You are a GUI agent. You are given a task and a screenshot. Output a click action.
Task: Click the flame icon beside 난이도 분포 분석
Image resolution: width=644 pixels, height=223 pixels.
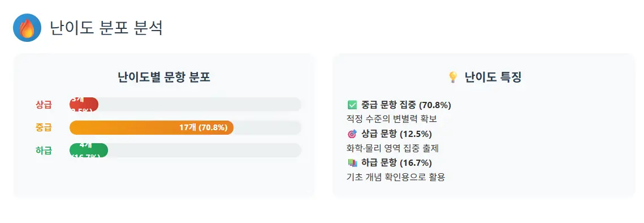pyautogui.click(x=27, y=28)
